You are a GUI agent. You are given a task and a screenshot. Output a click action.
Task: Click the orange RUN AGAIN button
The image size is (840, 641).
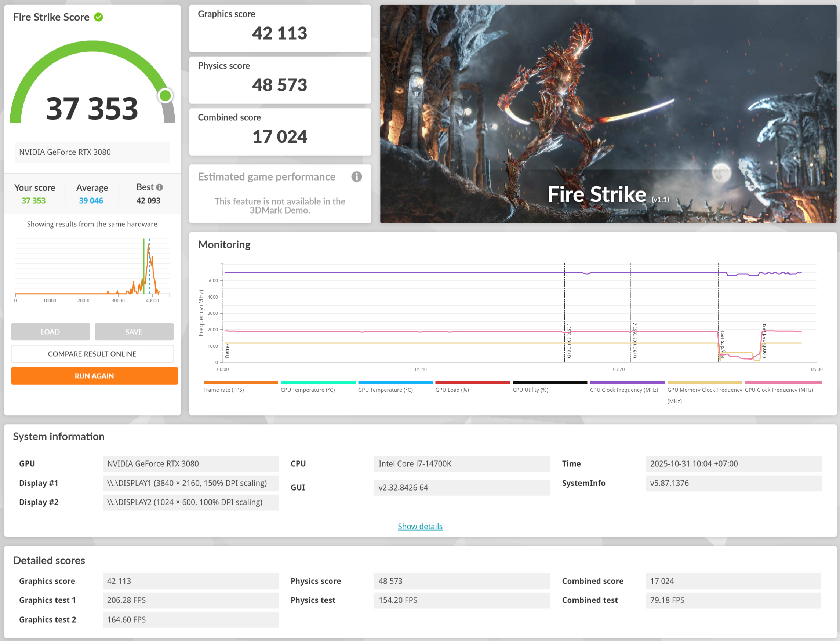(x=94, y=376)
